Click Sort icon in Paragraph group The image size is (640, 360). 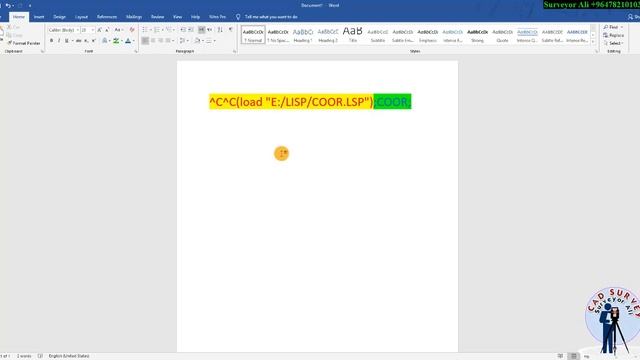point(220,29)
